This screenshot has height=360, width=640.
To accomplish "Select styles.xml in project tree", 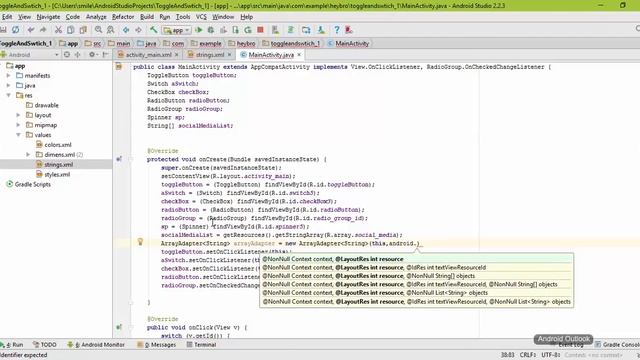I will 53,175.
